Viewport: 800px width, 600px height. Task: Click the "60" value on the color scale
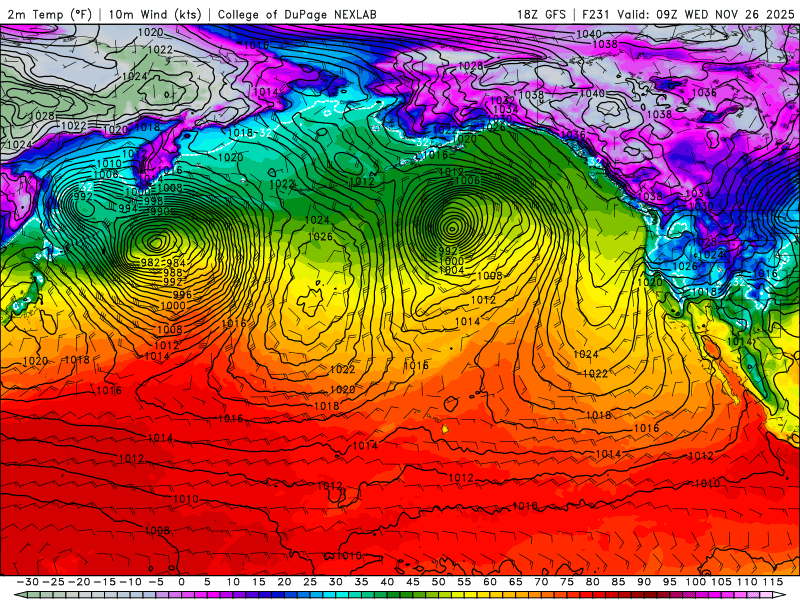point(490,582)
